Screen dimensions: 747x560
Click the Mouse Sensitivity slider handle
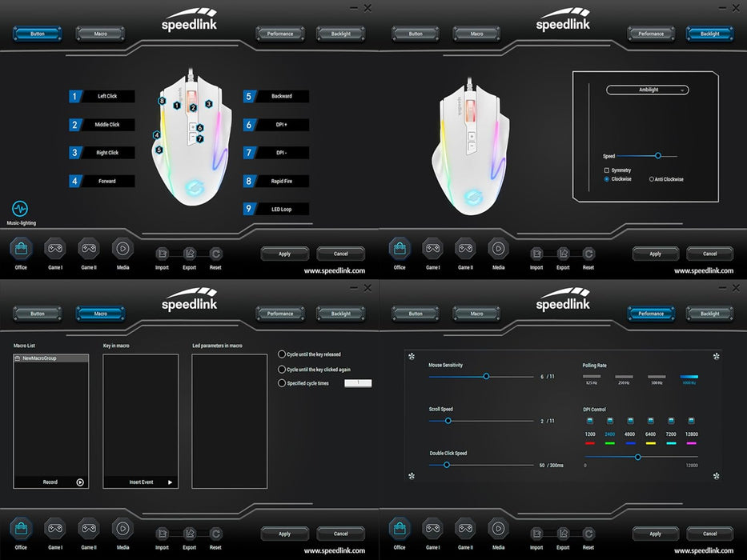click(486, 376)
